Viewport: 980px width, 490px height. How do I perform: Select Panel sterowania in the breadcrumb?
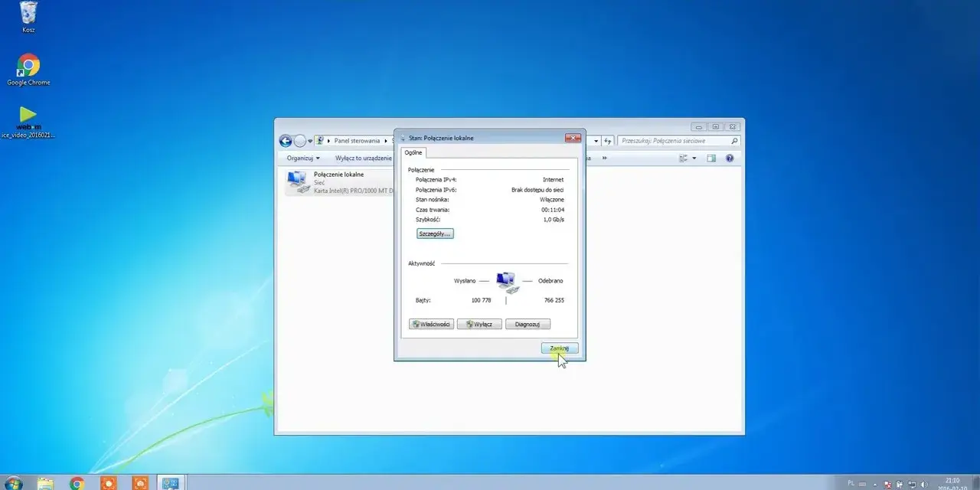[x=357, y=141]
